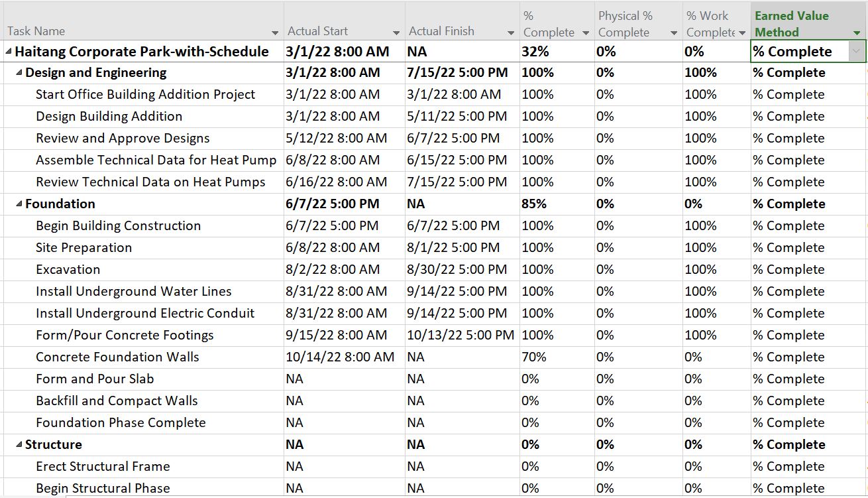Collapse the Haitang Corporate Park summary task

(x=9, y=52)
